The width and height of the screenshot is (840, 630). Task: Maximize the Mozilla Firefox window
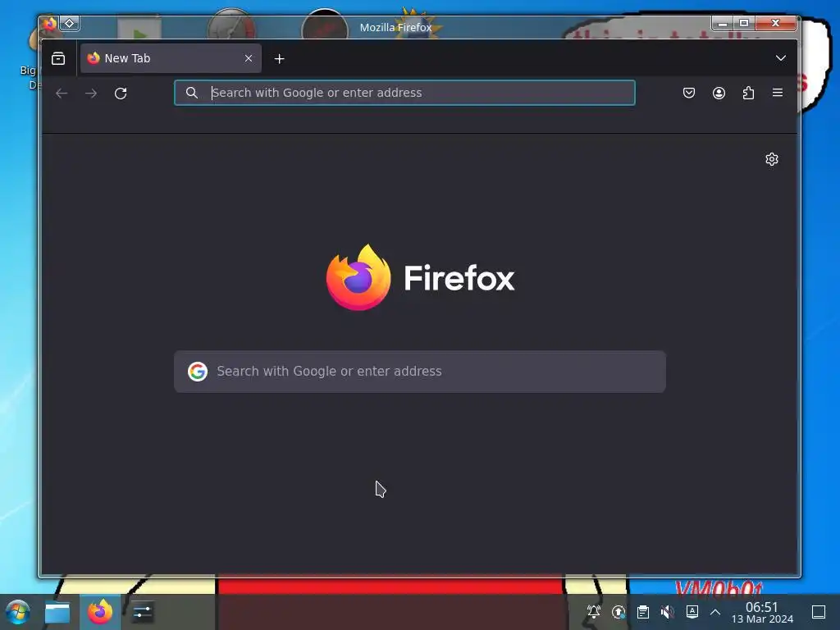point(744,23)
